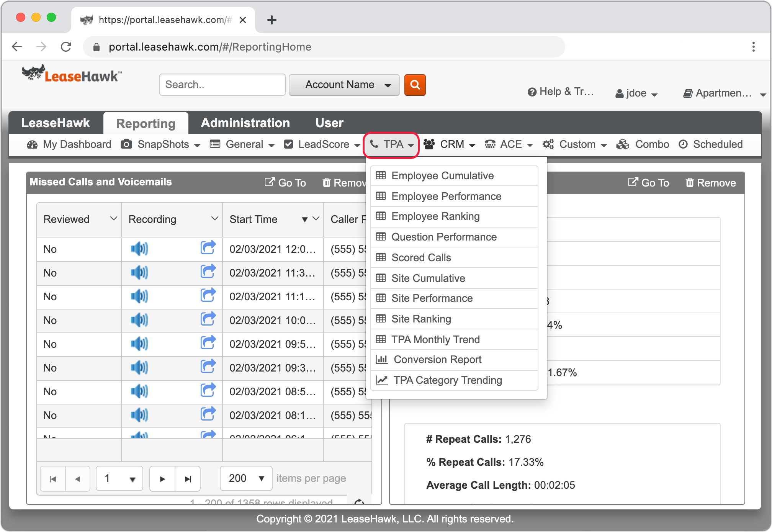Expand the LeadScore dropdown
Image resolution: width=772 pixels, height=532 pixels.
coord(322,144)
